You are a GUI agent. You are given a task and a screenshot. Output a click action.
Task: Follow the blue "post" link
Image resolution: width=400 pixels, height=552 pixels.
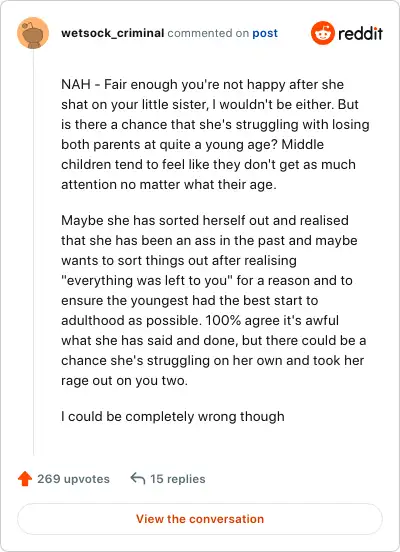click(265, 33)
